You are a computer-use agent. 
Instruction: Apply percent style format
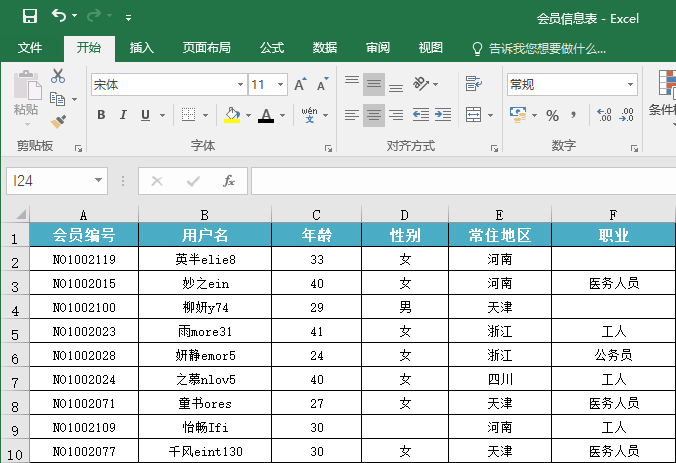(x=552, y=116)
